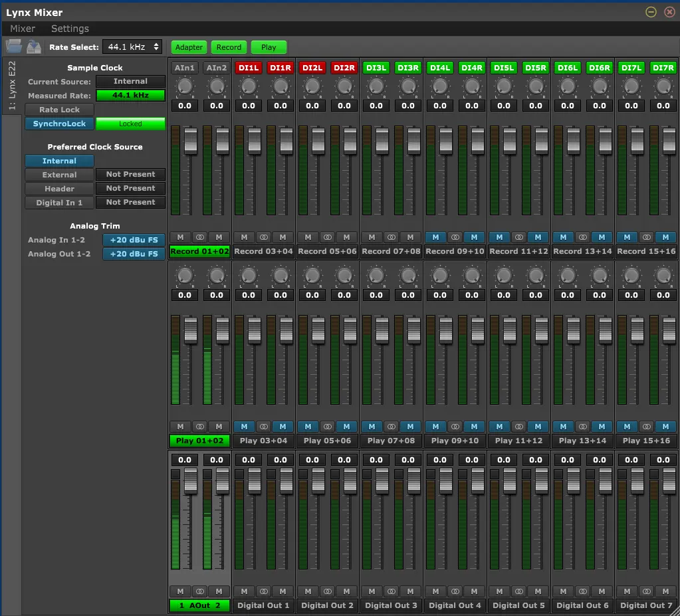Open the Mixer menu
Screen dimensions: 680x616
pyautogui.click(x=23, y=29)
